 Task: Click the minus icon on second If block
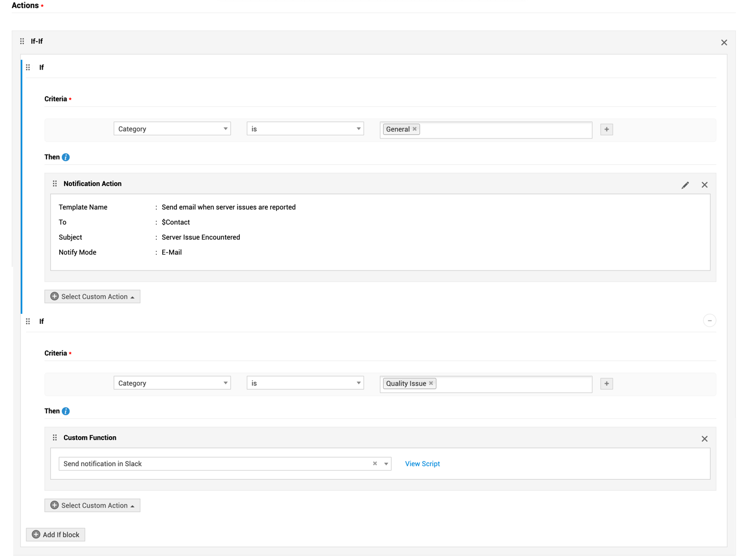[x=709, y=321]
